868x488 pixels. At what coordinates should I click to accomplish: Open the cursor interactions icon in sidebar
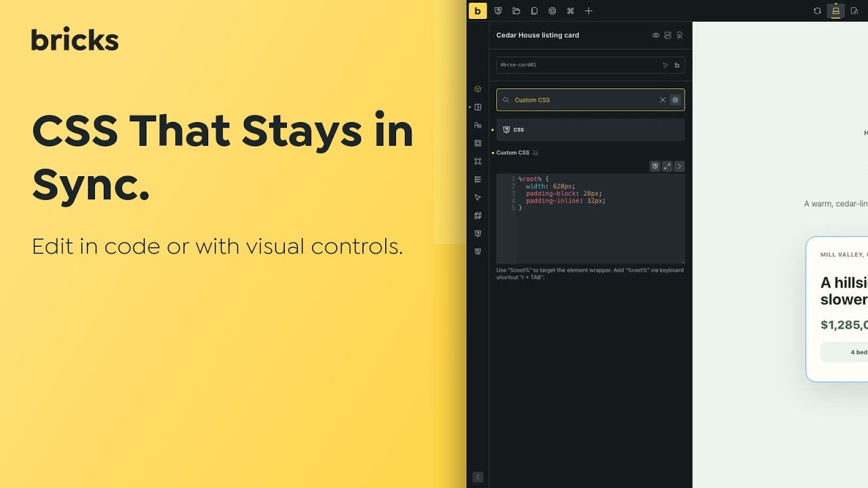478,197
